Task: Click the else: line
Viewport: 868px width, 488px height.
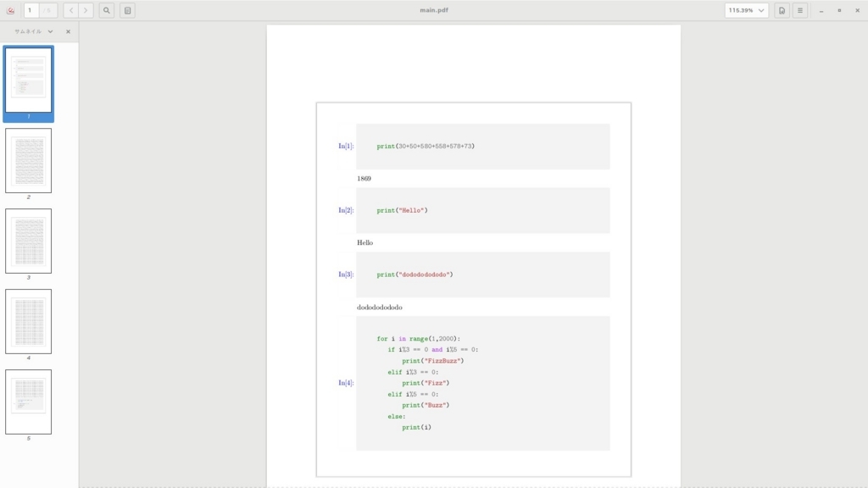Action: [x=397, y=416]
